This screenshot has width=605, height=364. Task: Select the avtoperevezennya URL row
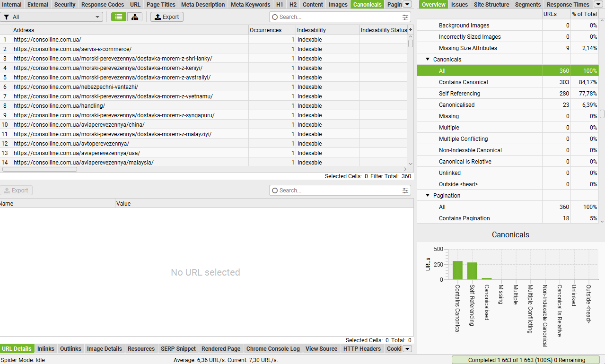click(x=203, y=143)
